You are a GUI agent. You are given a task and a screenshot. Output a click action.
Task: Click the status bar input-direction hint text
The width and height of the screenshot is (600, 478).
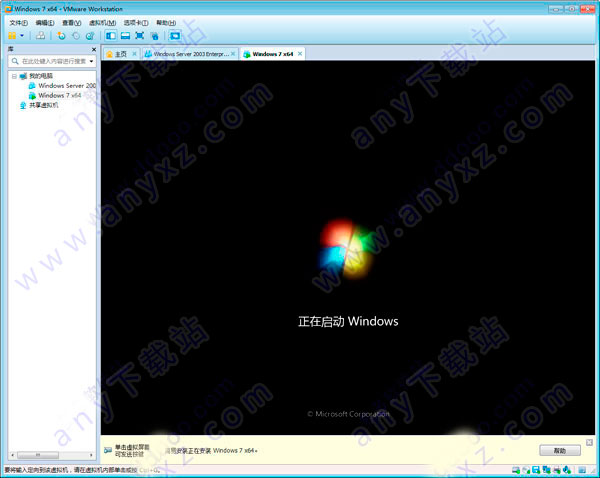click(x=82, y=470)
